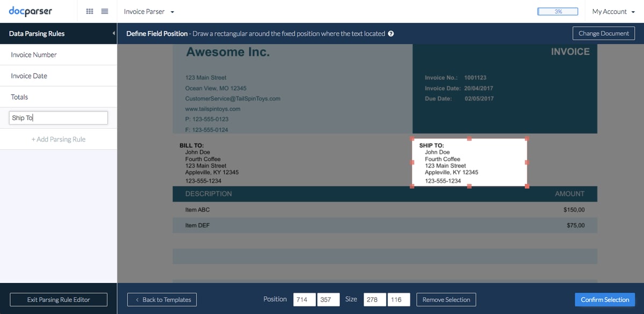644x314 pixels.
Task: Select the Totals parsing rule
Action: coord(18,97)
